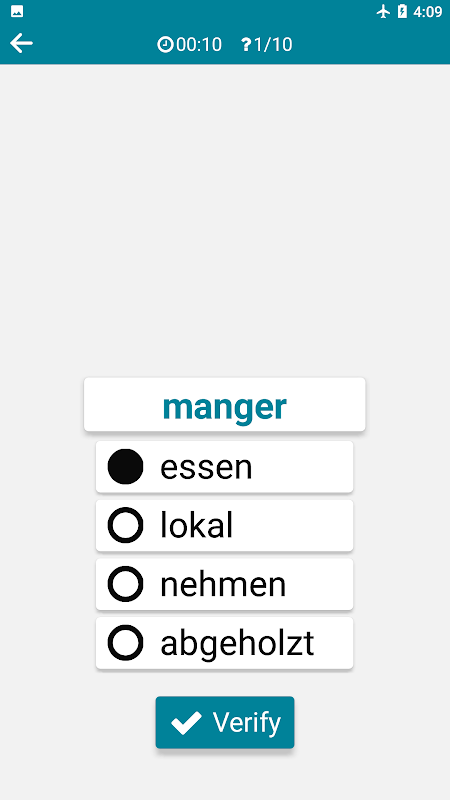
Task: Select the lokal radio button
Action: coord(125,525)
